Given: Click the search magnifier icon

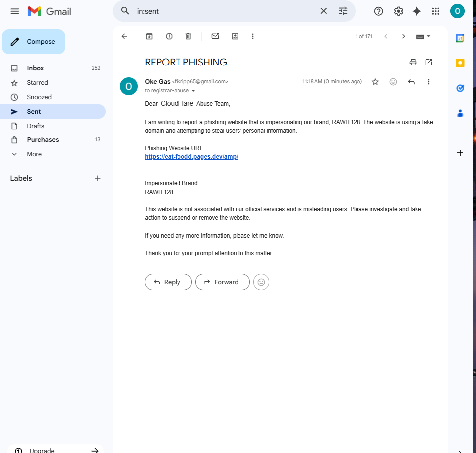Looking at the screenshot, I should [x=125, y=11].
